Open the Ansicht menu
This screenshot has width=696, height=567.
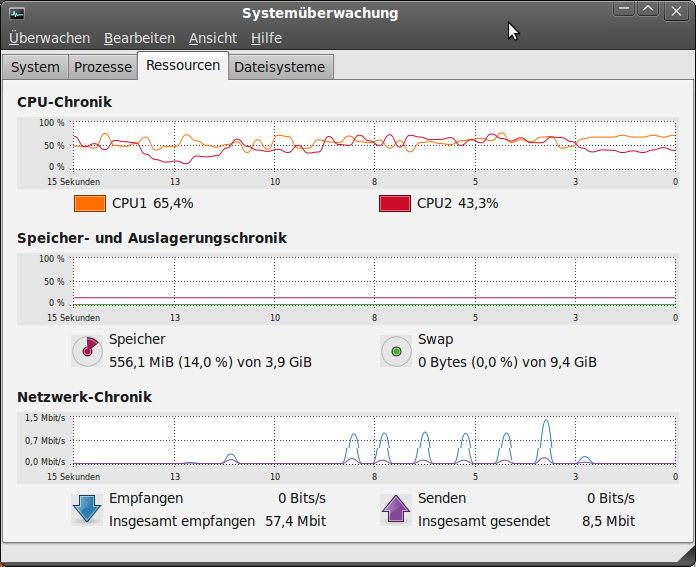coord(213,38)
